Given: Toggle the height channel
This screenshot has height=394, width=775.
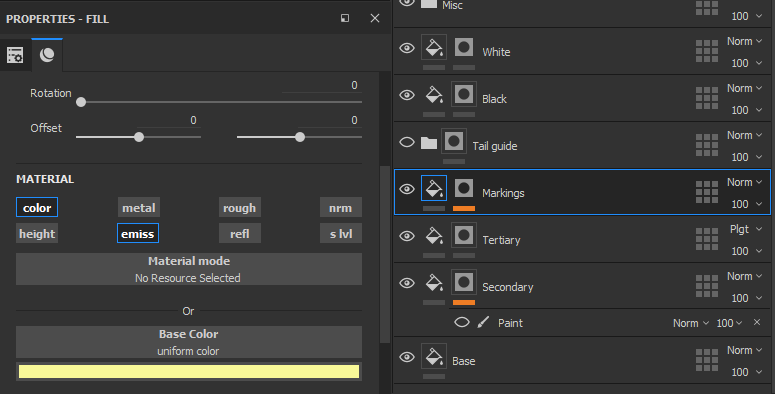Looking at the screenshot, I should tap(37, 233).
